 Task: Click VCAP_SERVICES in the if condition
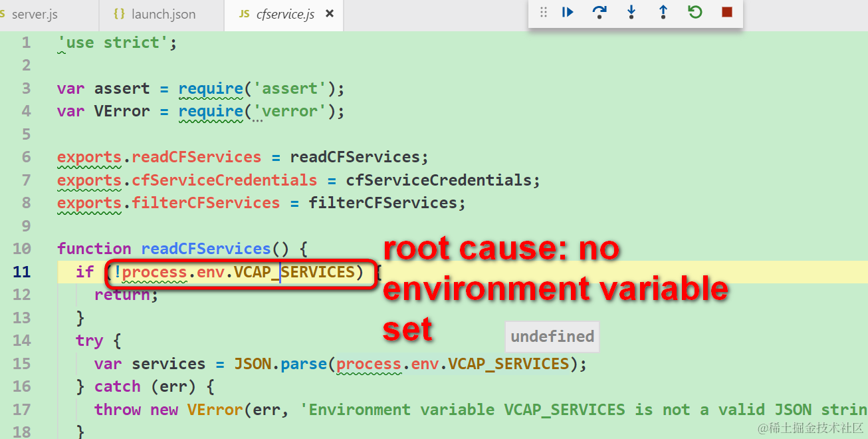point(294,271)
